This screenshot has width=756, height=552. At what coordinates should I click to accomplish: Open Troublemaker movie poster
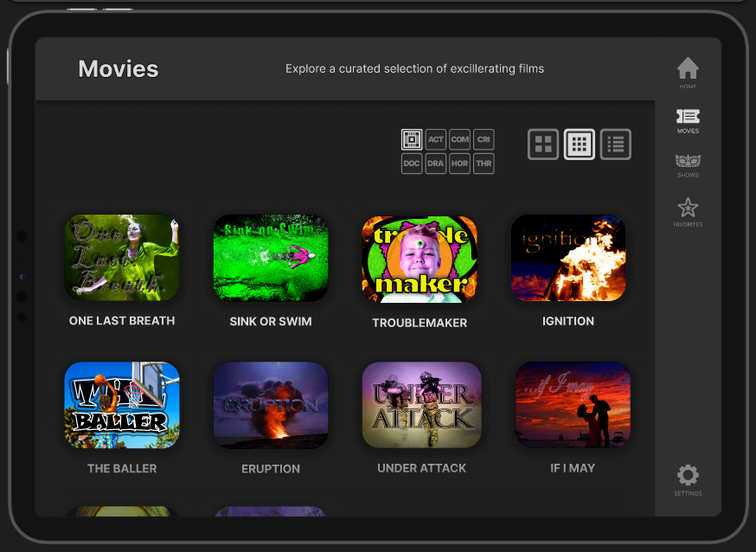click(420, 260)
